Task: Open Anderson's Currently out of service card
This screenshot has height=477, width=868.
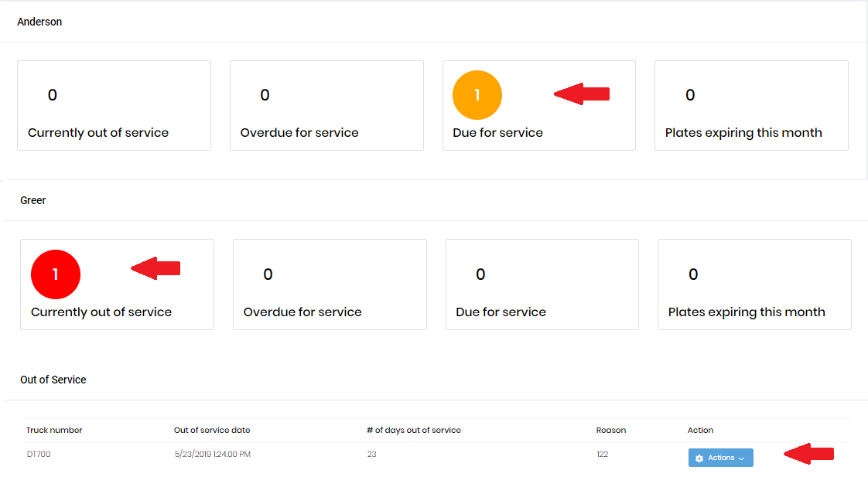Action: (114, 106)
